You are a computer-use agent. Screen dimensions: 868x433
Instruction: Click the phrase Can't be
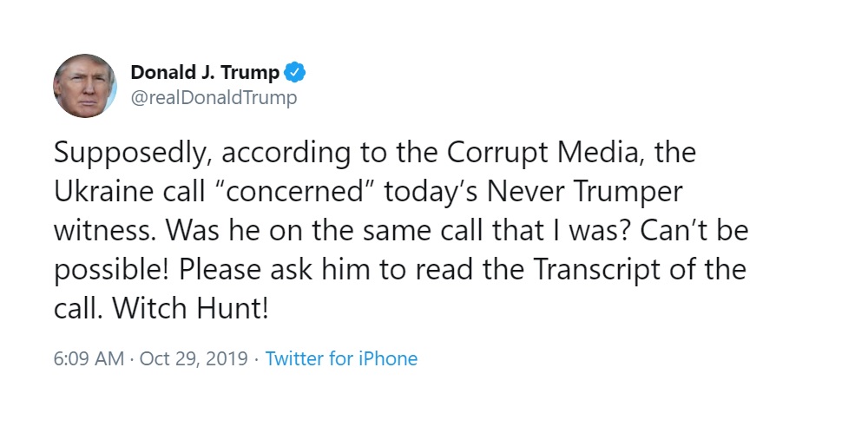(694, 231)
